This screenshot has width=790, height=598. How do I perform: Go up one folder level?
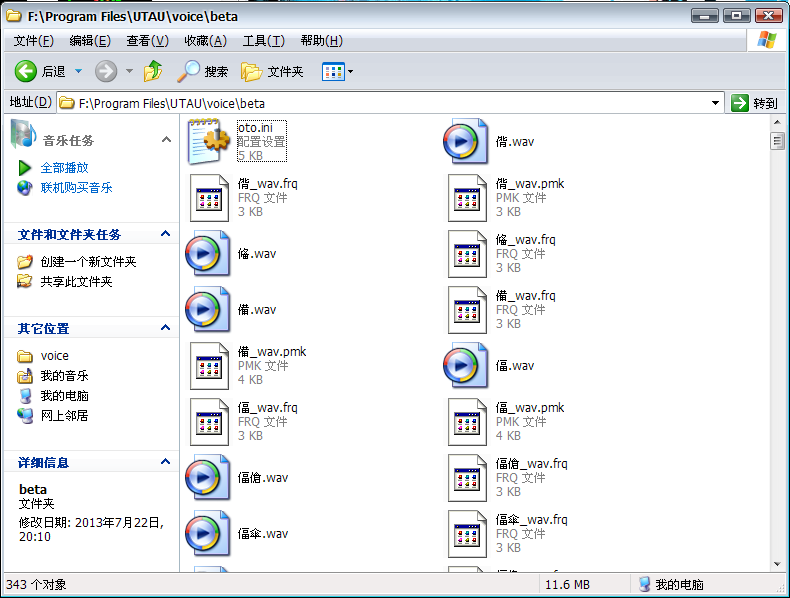pyautogui.click(x=153, y=72)
